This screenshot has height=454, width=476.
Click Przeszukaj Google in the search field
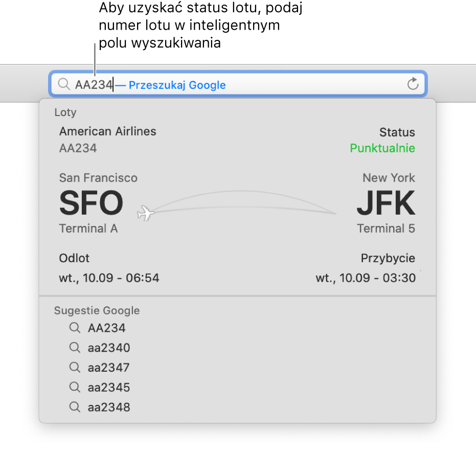click(177, 85)
